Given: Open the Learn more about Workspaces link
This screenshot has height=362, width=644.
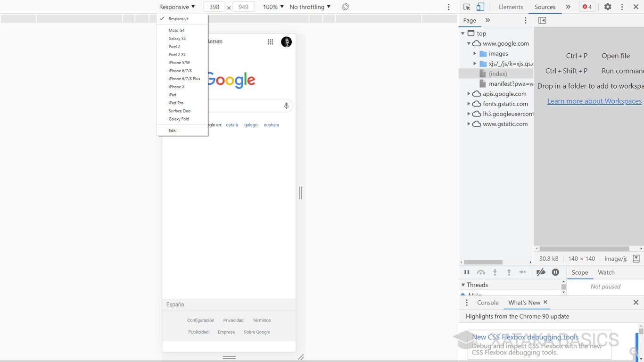Looking at the screenshot, I should coord(594,101).
